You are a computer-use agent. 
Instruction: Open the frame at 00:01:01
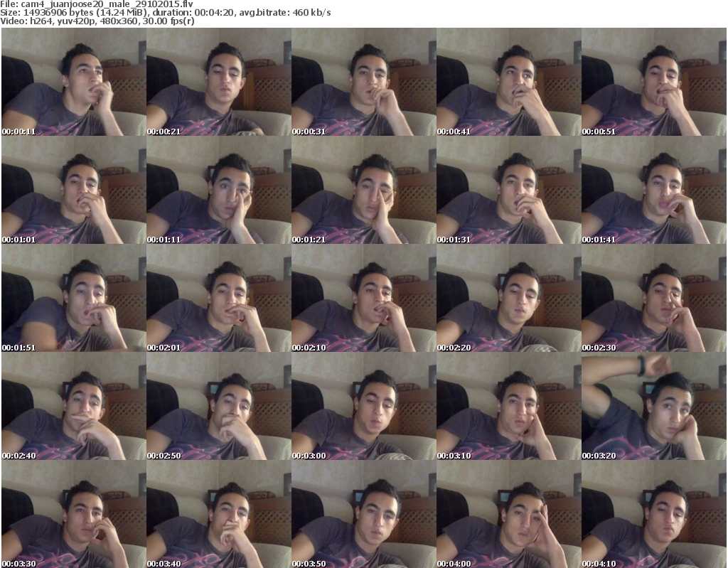click(74, 190)
